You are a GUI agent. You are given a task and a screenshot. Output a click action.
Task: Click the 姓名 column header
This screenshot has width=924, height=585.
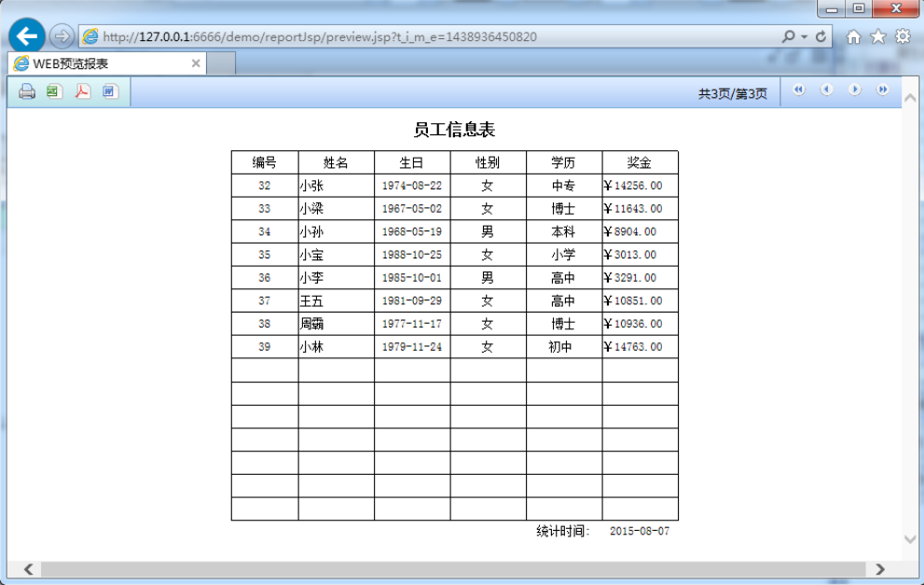point(336,162)
